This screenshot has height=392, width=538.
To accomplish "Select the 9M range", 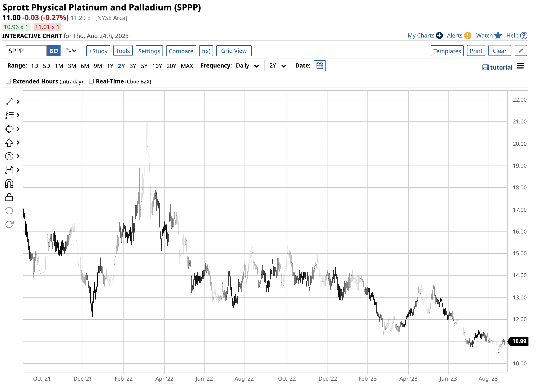I will point(98,66).
